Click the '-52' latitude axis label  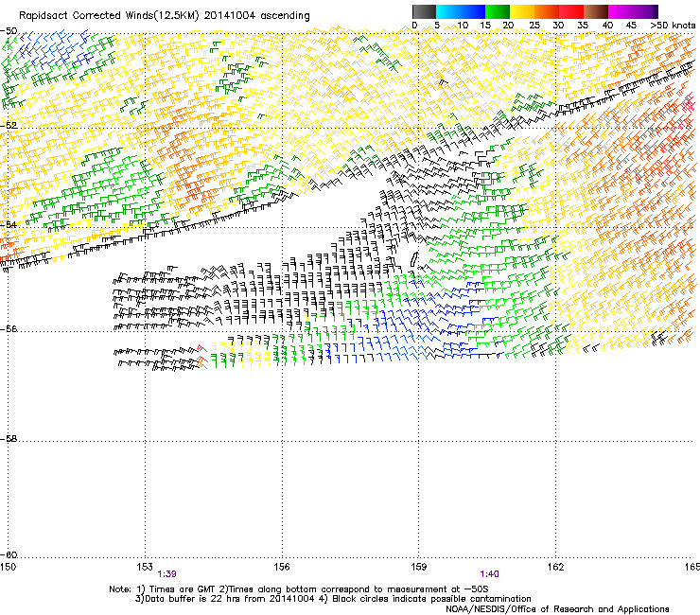click(9, 126)
